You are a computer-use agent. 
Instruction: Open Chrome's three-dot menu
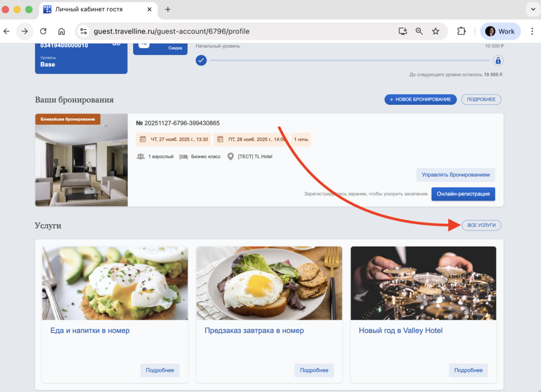pos(532,31)
